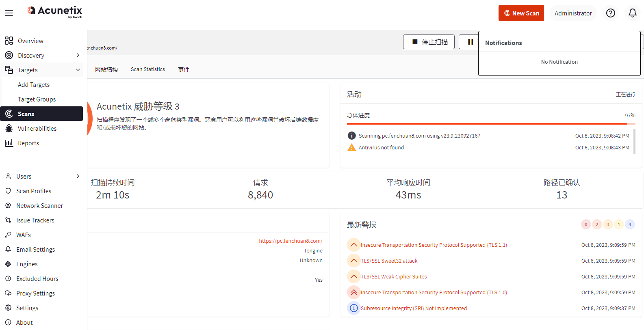Open Subresource Integrity Not Implemented alert
Image resolution: width=644 pixels, height=330 pixels.
[414, 308]
